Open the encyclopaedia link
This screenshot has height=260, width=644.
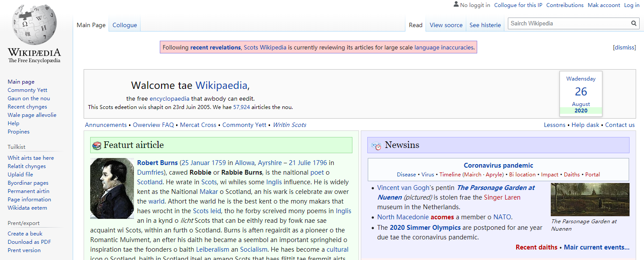pos(169,98)
